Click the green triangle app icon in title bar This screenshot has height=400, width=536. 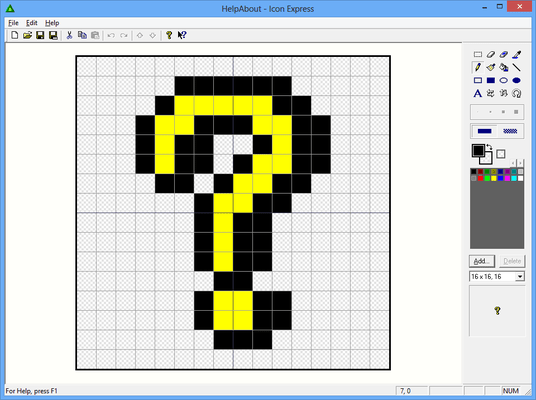click(x=10, y=9)
